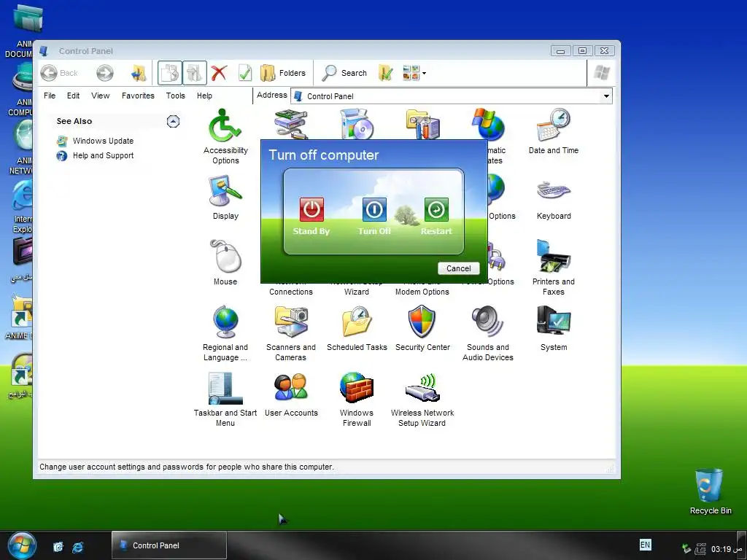Click the Restart button icon

[436, 209]
